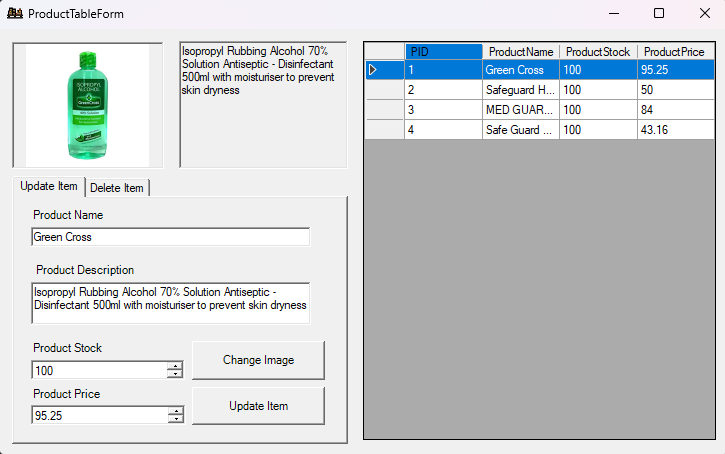Increase Product Stock with up arrow
This screenshot has width=725, height=454.
pos(175,366)
